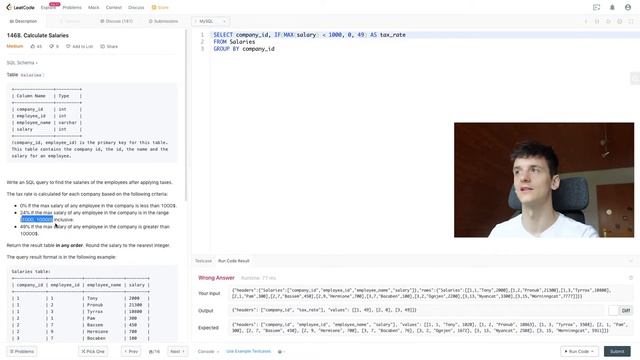The width and height of the screenshot is (640, 360).
Task: Click the Your input field text
Action: (x=431, y=293)
